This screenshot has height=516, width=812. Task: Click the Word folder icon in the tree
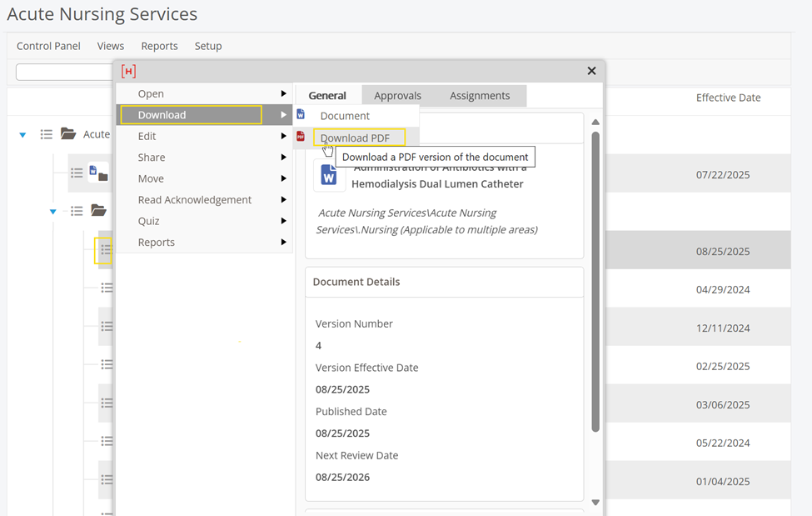[x=98, y=173]
